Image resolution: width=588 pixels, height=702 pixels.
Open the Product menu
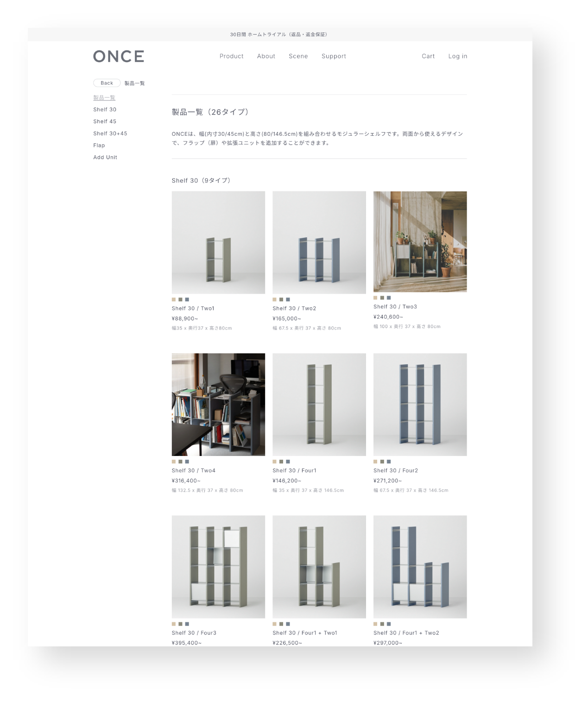pyautogui.click(x=231, y=56)
